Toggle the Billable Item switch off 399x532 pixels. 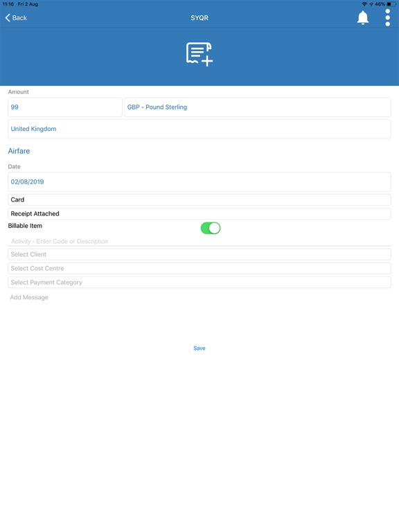click(211, 228)
